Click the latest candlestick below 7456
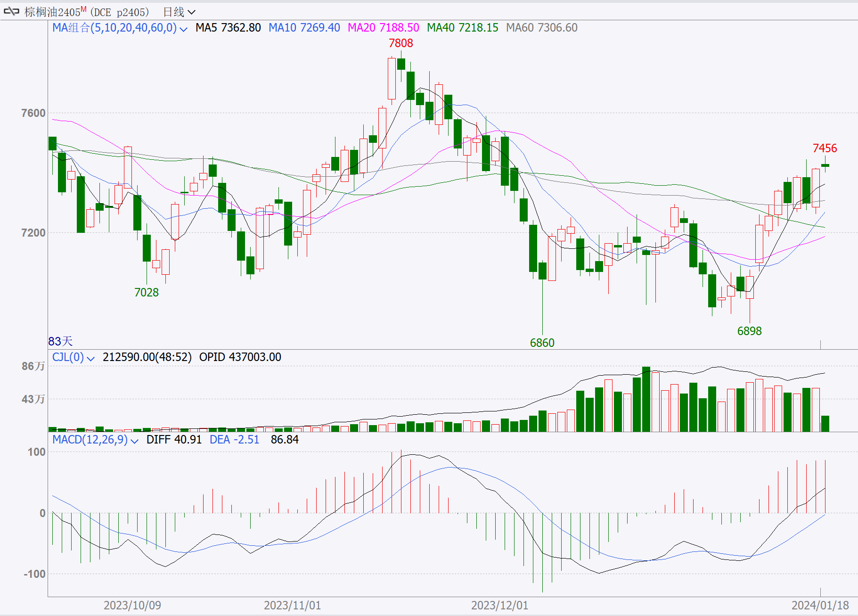Image resolution: width=858 pixels, height=616 pixels. [x=825, y=165]
